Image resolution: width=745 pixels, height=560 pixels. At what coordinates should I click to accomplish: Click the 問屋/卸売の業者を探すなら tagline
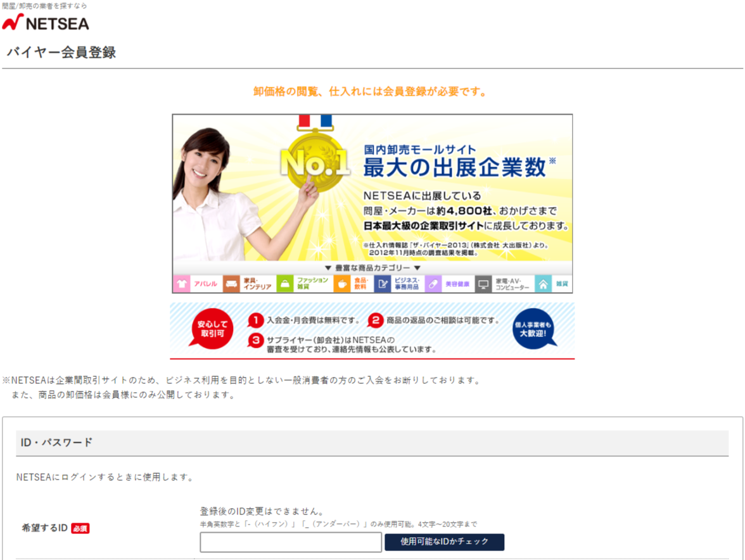44,6
